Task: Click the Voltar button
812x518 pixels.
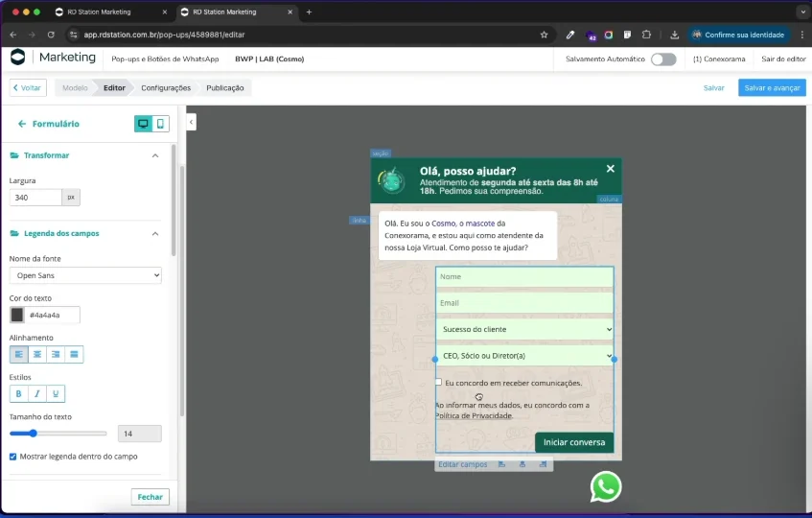Action: pos(28,88)
